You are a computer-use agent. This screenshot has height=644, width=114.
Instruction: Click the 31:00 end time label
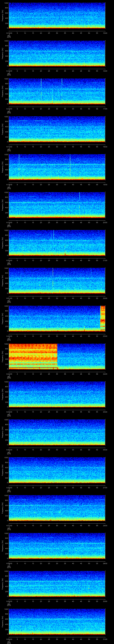(x=105, y=639)
